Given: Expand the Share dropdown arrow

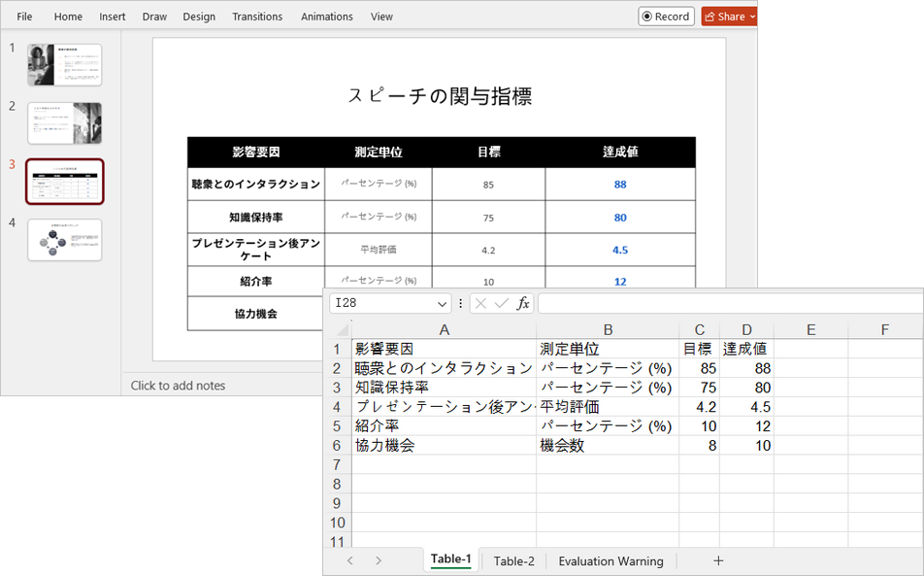Looking at the screenshot, I should (x=752, y=17).
